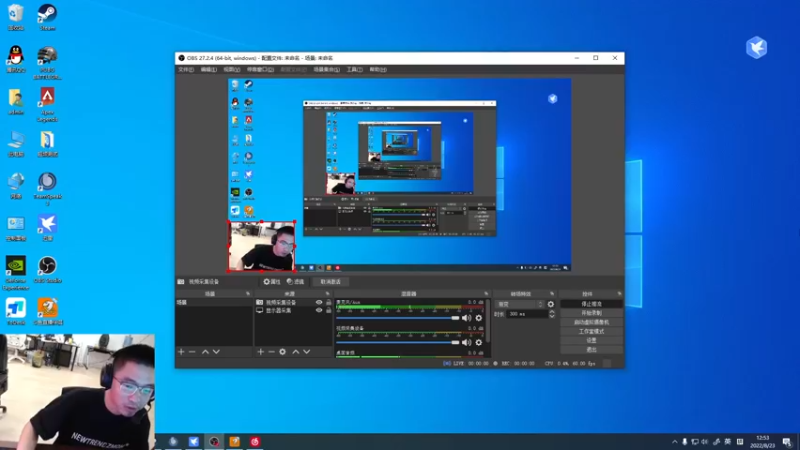
Task: Remove the selected source with the minus icon
Action: (271, 352)
